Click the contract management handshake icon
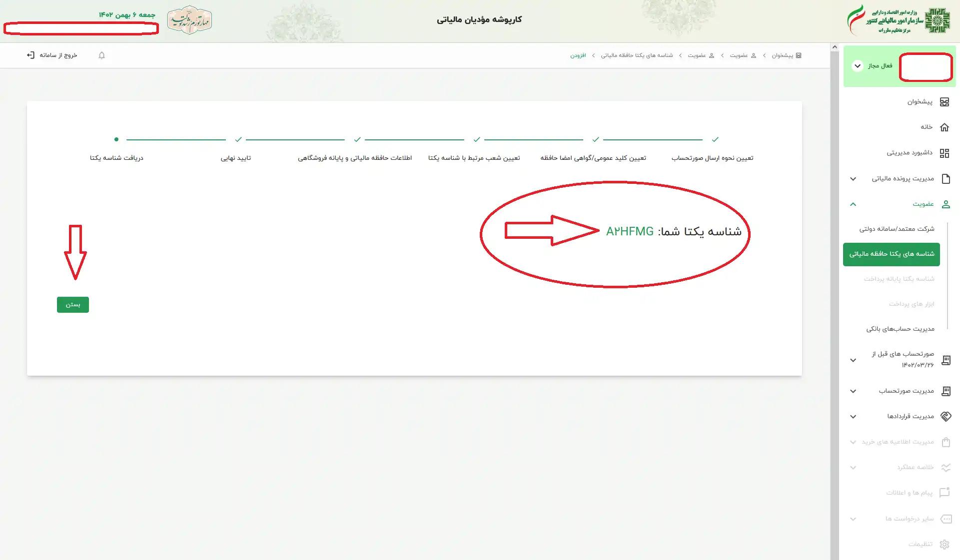Viewport: 960px width, 560px height. point(945,417)
